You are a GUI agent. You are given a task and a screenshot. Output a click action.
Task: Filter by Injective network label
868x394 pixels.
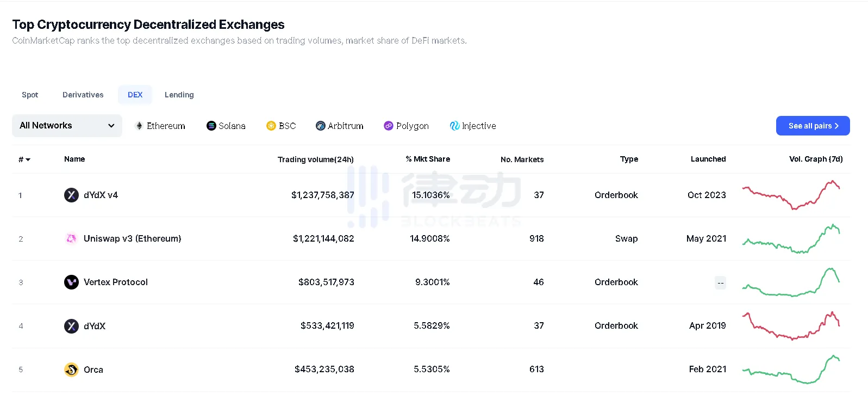479,126
